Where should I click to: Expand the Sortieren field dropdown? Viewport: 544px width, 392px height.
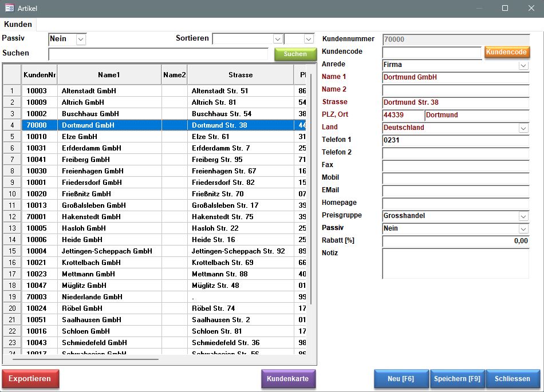click(x=278, y=39)
